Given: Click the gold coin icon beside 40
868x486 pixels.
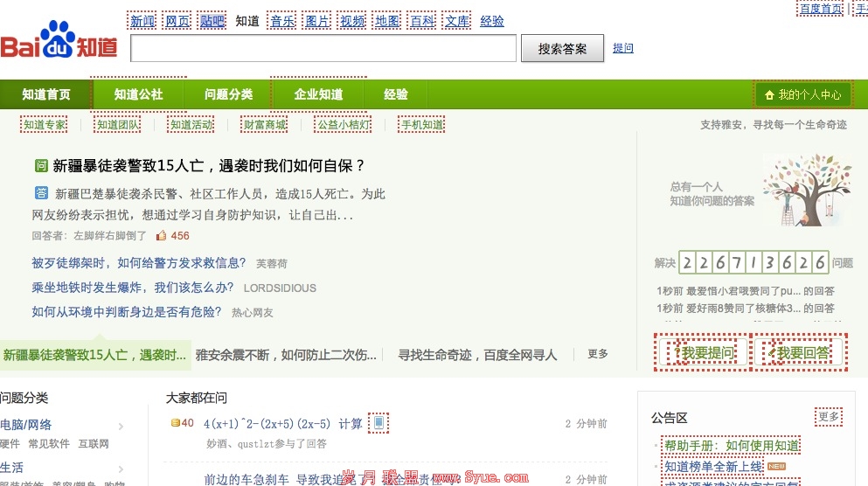Looking at the screenshot, I should pyautogui.click(x=175, y=423).
